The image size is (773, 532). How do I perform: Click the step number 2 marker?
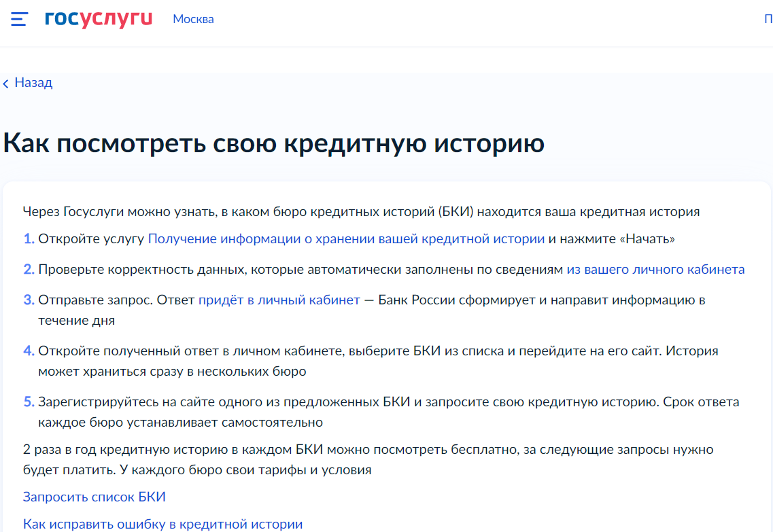click(x=29, y=270)
